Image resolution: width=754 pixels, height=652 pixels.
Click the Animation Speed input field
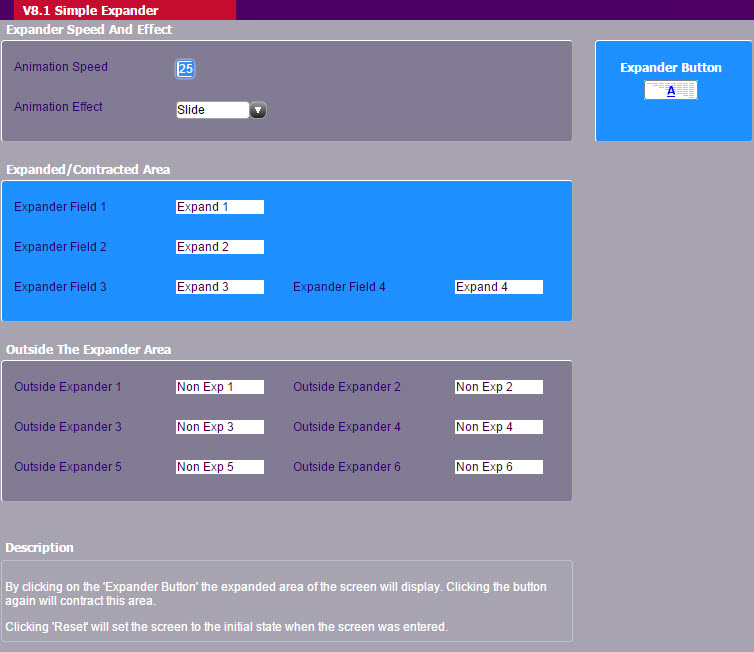click(185, 69)
